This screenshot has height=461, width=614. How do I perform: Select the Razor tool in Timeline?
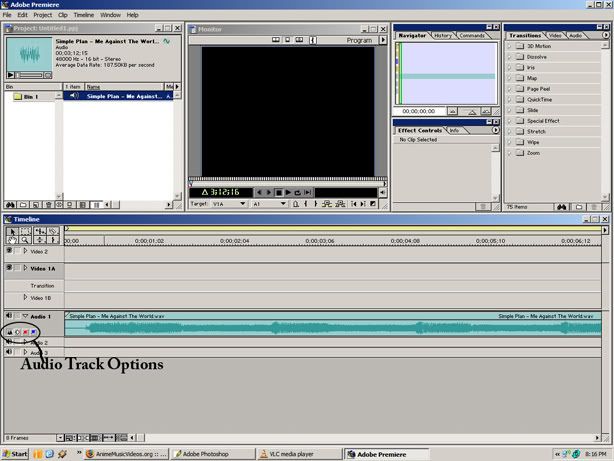point(53,231)
